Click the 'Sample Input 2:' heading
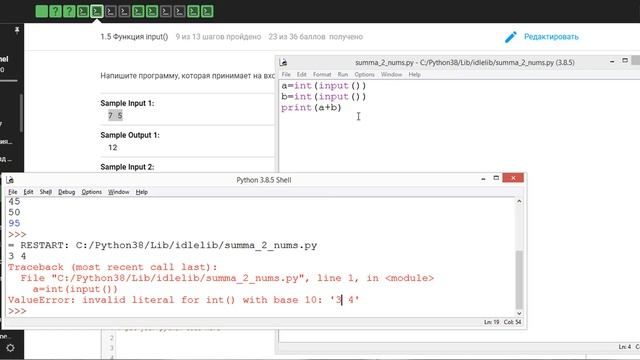This screenshot has height=360, width=640. [127, 167]
